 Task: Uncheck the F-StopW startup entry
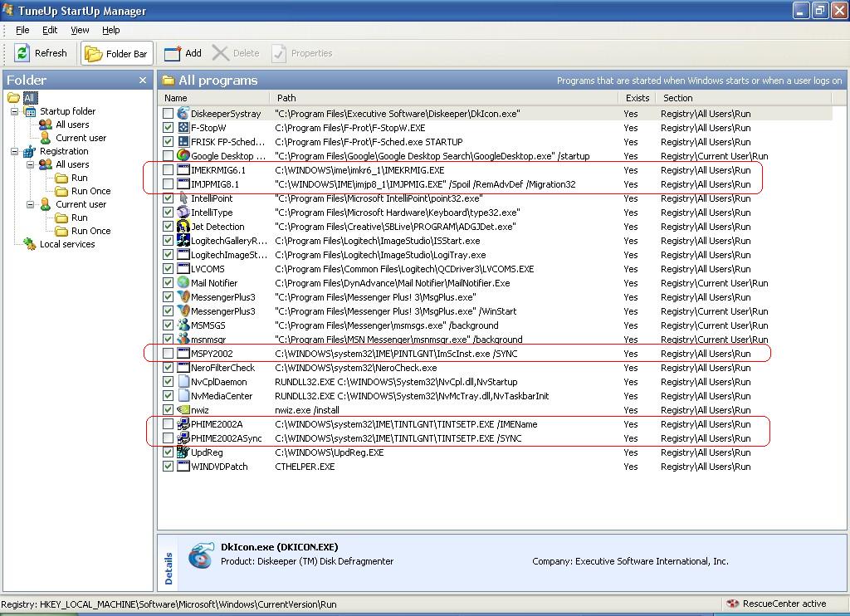[x=168, y=127]
